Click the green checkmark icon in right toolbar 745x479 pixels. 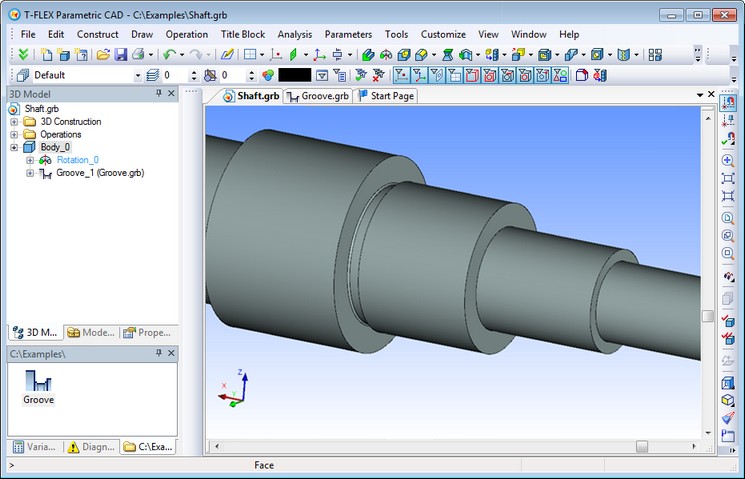(x=728, y=140)
